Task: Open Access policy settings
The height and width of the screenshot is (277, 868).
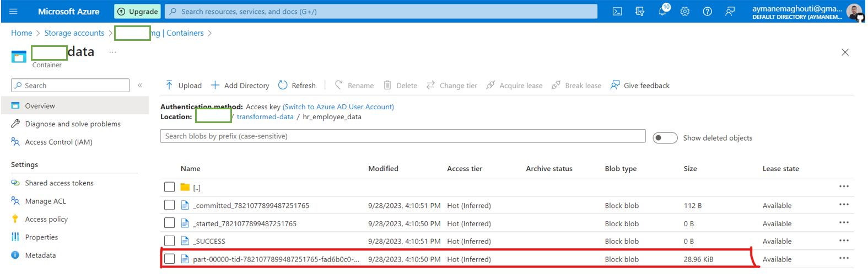Action: pos(46,220)
